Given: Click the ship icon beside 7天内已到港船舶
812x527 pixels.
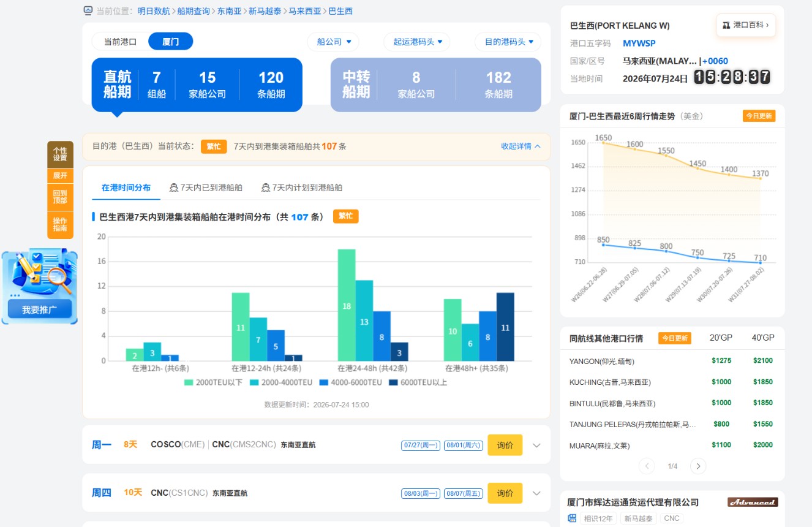Looking at the screenshot, I should click(x=173, y=188).
